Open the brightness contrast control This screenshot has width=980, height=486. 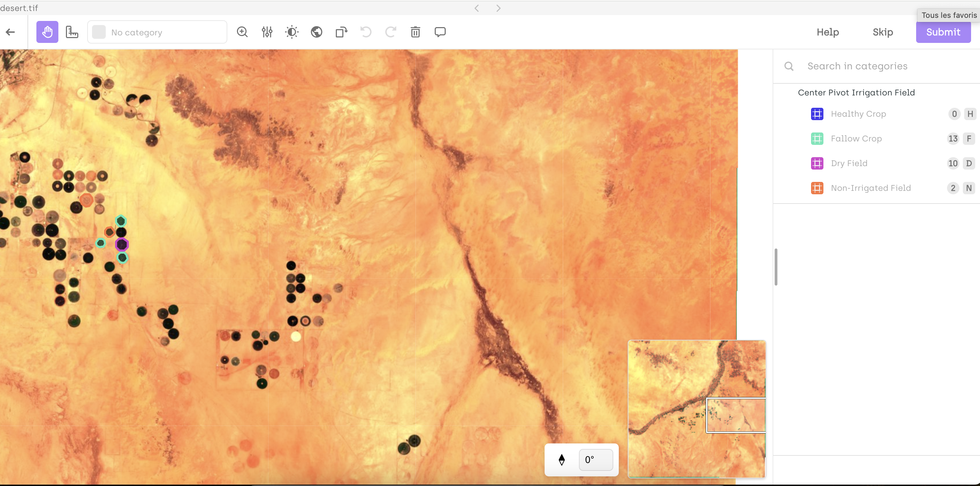[292, 32]
